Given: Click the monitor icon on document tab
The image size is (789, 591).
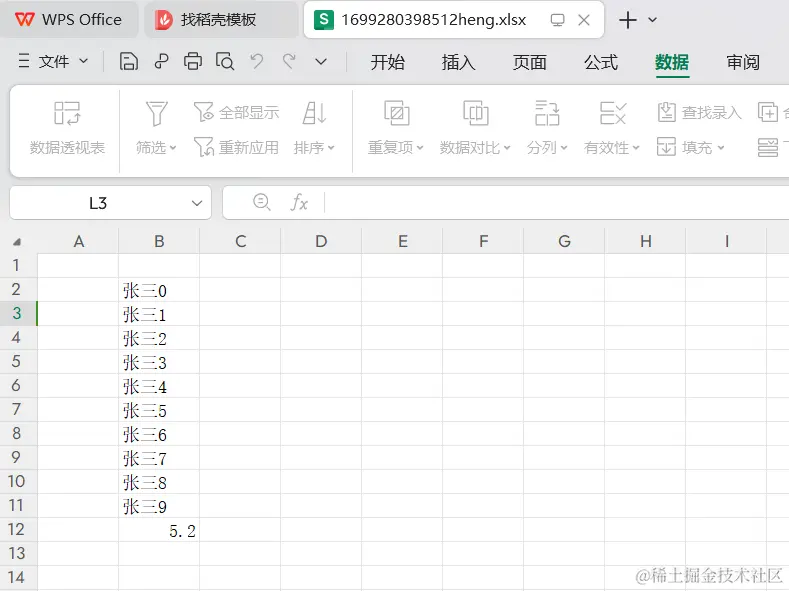Looking at the screenshot, I should (557, 20).
